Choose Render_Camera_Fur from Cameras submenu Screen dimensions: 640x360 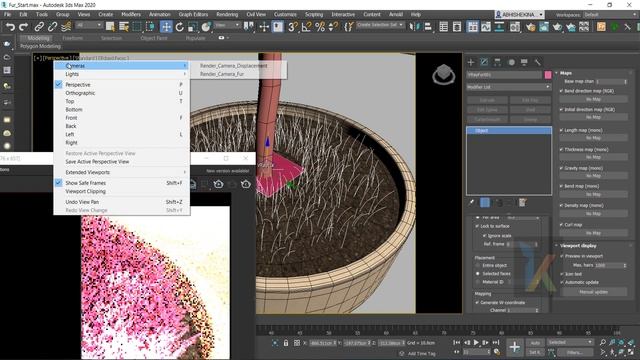click(222, 74)
